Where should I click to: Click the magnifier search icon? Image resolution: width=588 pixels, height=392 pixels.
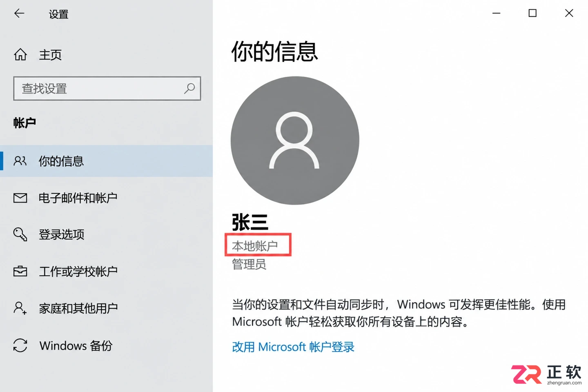pos(189,88)
